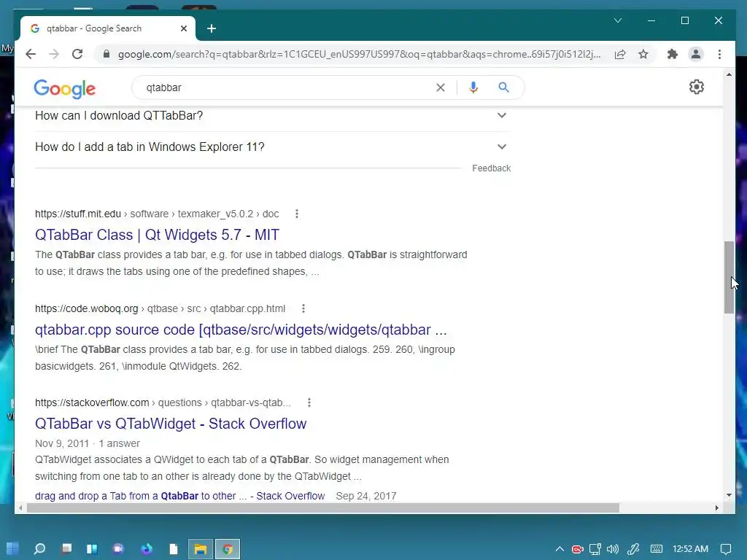The height and width of the screenshot is (560, 747).
Task: Open the Chat icon on taskbar
Action: coord(118,549)
